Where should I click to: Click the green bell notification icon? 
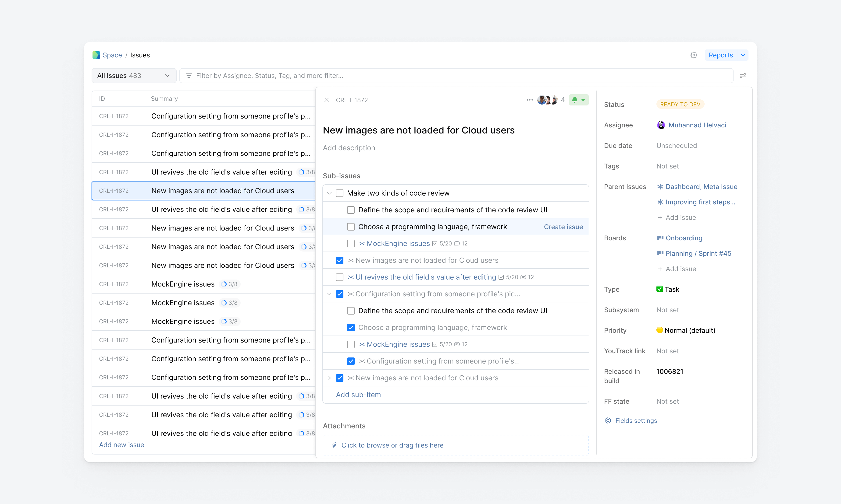point(574,100)
